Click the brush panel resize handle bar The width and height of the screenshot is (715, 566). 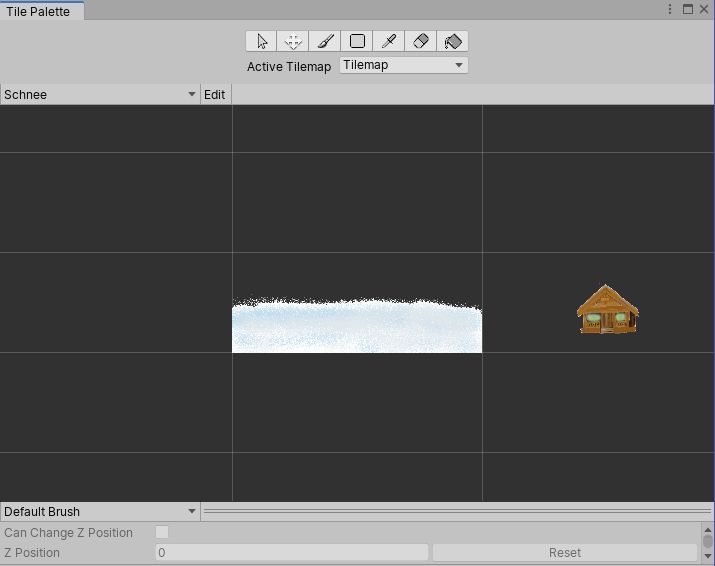pyautogui.click(x=457, y=512)
